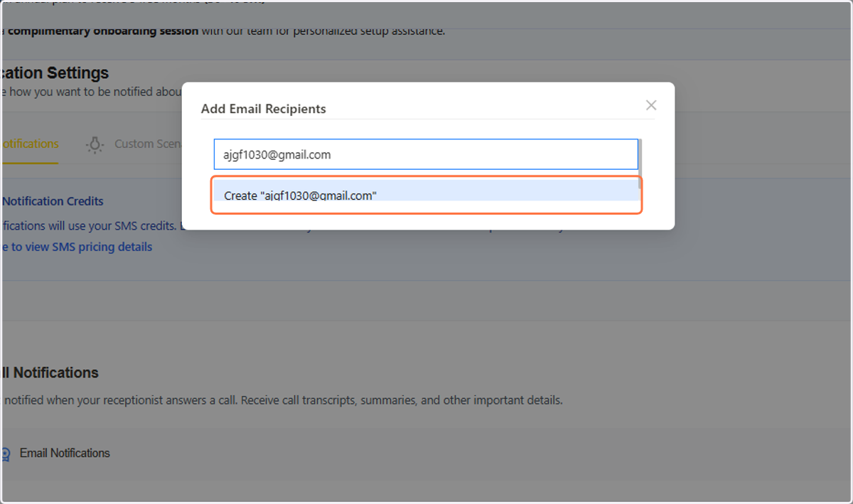This screenshot has width=853, height=504.
Task: Close the Add Email Recipients dialog
Action: click(x=650, y=105)
